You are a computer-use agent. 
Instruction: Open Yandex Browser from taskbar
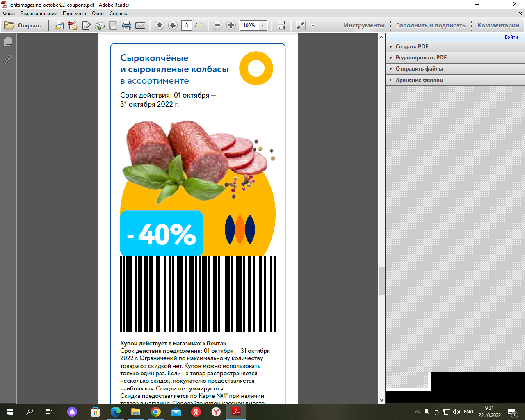point(216,412)
